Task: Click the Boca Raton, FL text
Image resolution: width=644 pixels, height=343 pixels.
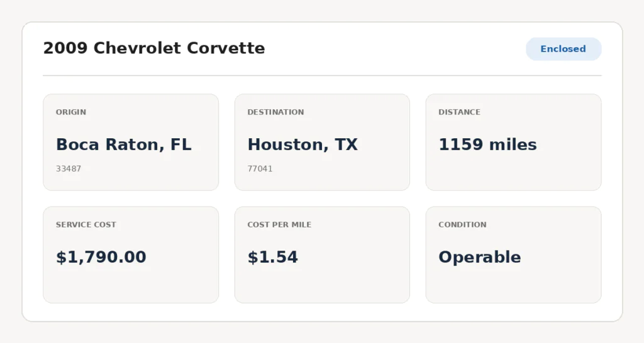Action: click(x=124, y=144)
